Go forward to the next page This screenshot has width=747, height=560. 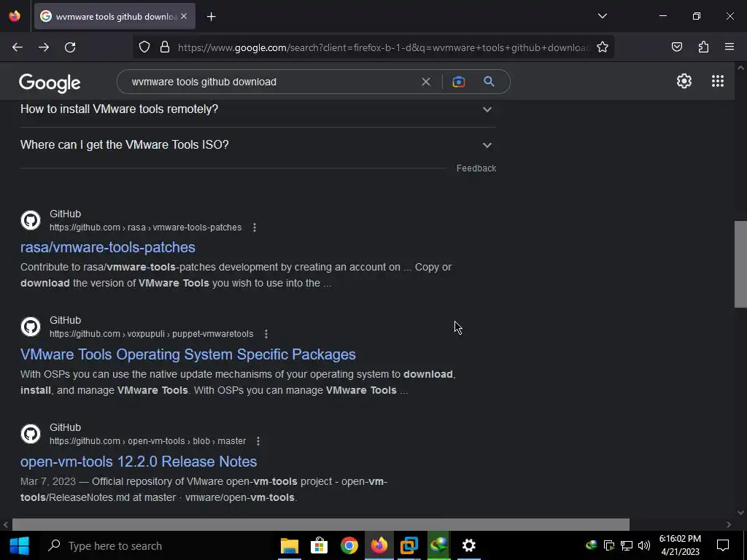tap(44, 47)
